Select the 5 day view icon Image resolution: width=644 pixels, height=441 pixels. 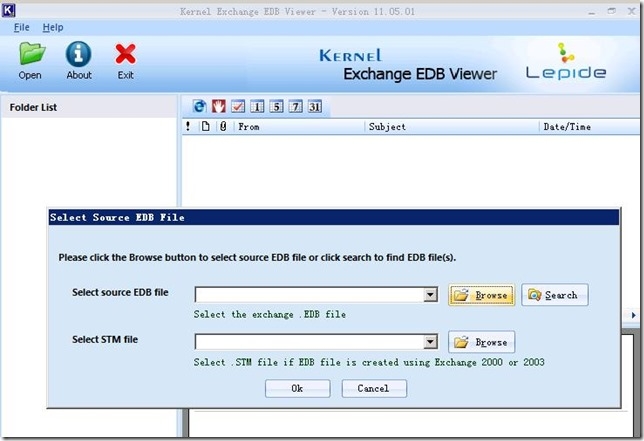click(276, 107)
